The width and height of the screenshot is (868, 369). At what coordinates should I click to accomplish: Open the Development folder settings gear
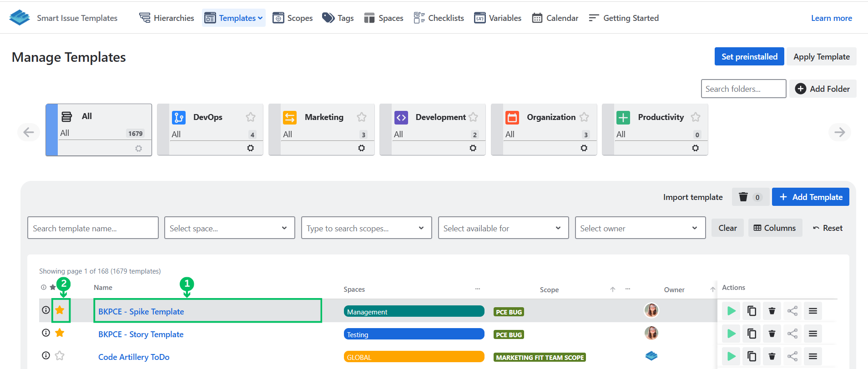(x=473, y=148)
